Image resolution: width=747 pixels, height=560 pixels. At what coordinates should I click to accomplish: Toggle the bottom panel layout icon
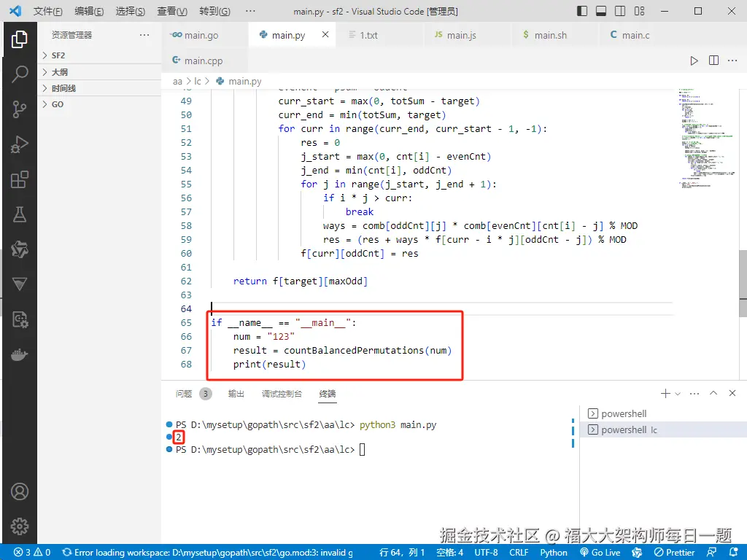coord(601,11)
